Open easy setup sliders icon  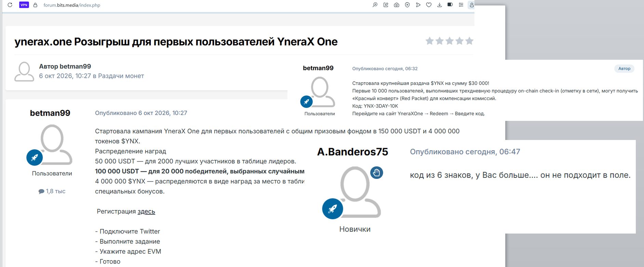tap(461, 5)
